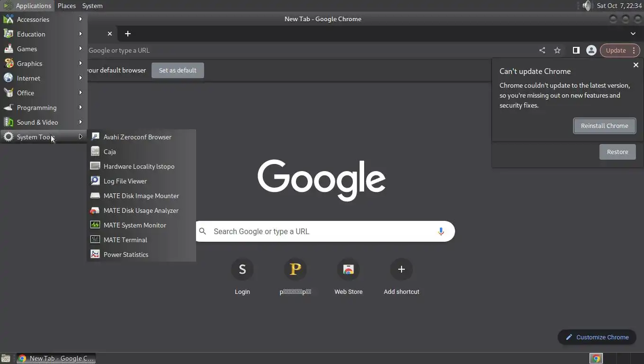
Task: Expand the Sound & Video category
Action: (x=44, y=122)
